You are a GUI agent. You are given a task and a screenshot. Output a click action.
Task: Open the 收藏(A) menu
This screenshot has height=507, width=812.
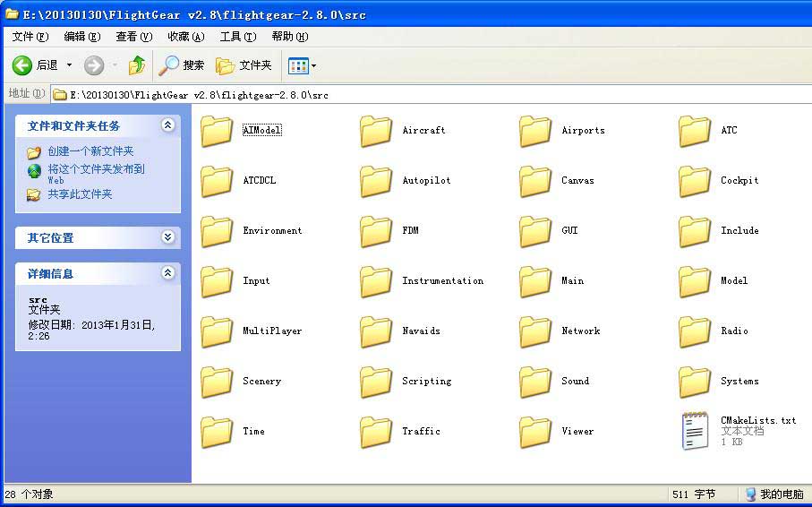coord(186,37)
